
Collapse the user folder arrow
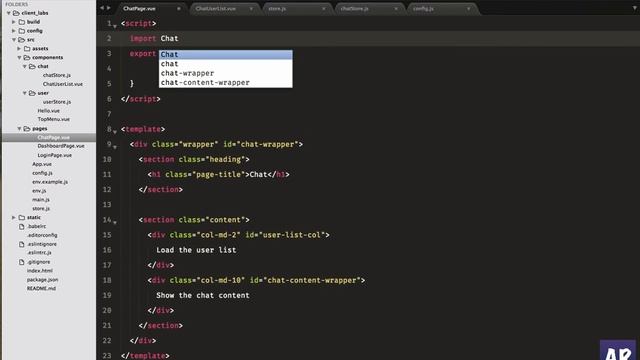[24, 93]
